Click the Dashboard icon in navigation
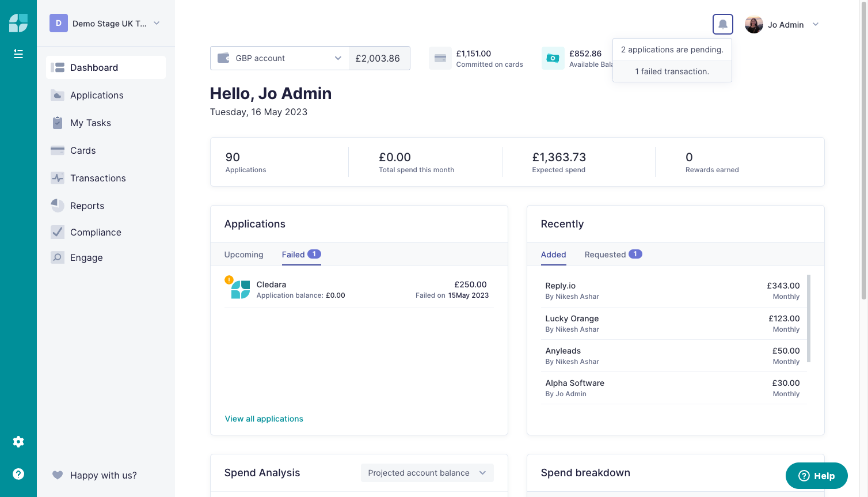Viewport: 868px width, 497px height. tap(58, 67)
